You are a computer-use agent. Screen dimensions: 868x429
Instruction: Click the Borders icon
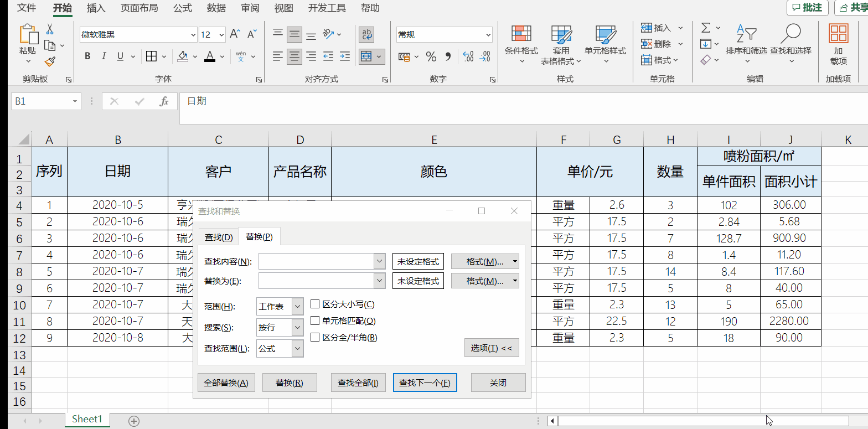pyautogui.click(x=151, y=56)
